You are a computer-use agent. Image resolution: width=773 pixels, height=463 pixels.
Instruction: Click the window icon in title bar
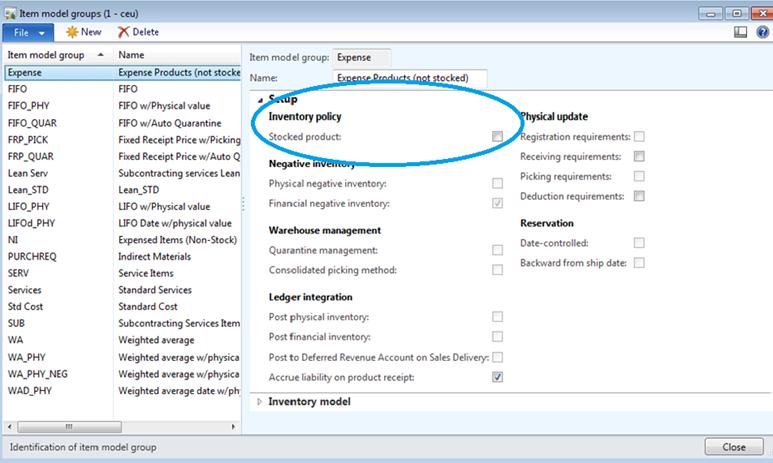pos(9,11)
